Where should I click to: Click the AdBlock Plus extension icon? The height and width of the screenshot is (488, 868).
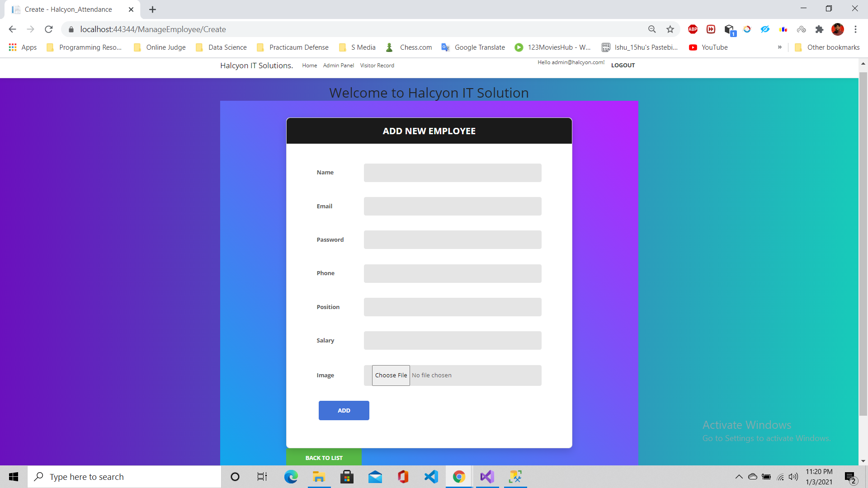pyautogui.click(x=693, y=29)
